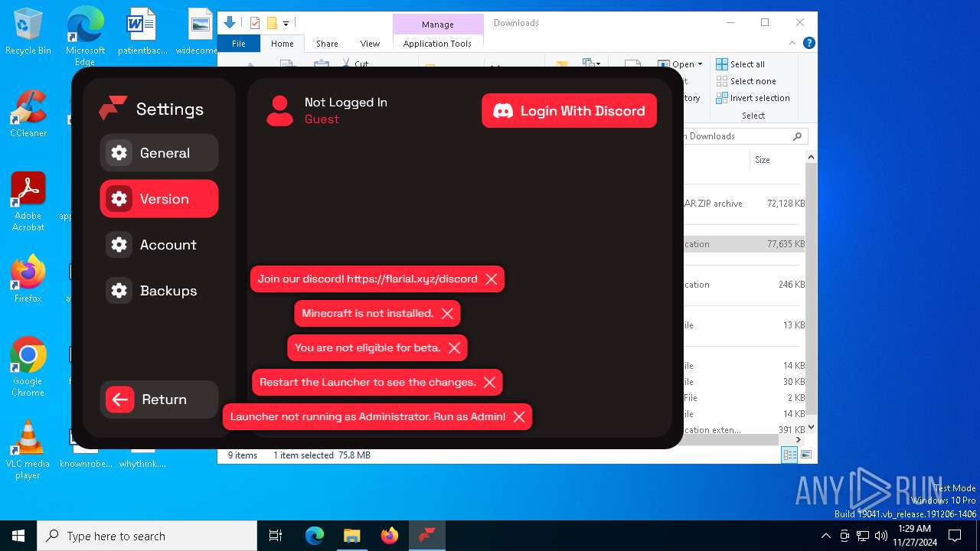Open Firefox from the taskbar

[389, 536]
